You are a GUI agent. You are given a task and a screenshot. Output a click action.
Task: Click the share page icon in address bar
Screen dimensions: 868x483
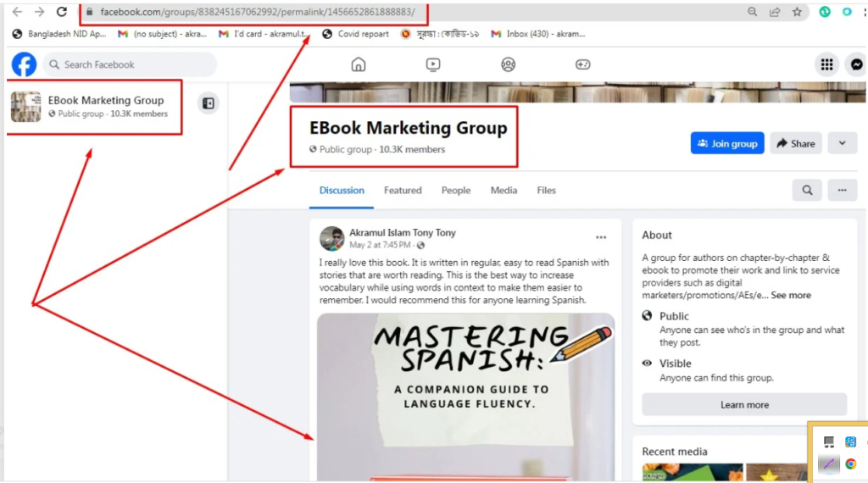(775, 12)
